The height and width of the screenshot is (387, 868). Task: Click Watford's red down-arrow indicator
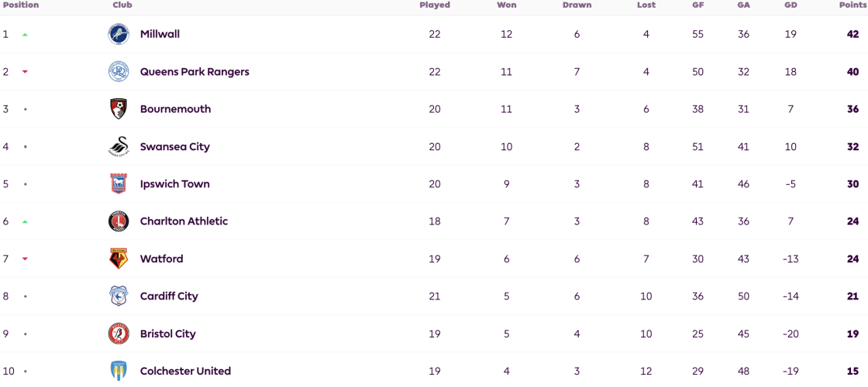click(25, 259)
